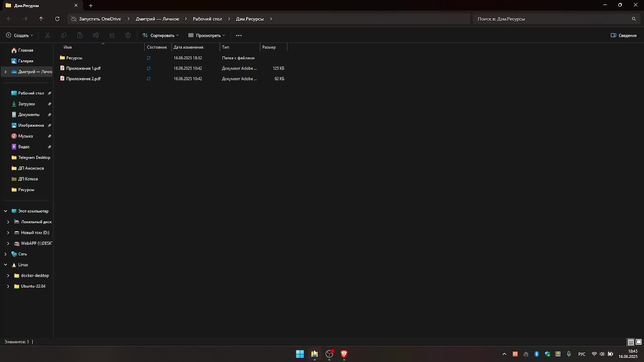Click the Windows Security shield tray icon
644x362 pixels.
tap(547, 354)
